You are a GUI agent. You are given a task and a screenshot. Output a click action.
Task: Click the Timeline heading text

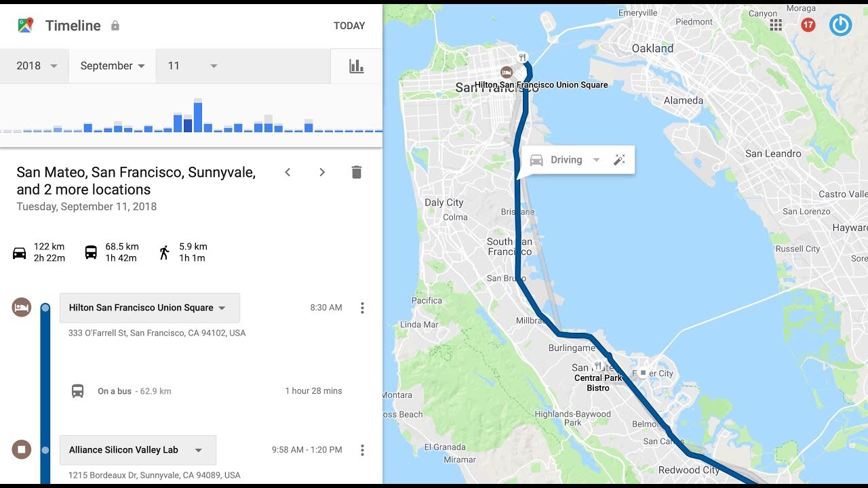(73, 26)
